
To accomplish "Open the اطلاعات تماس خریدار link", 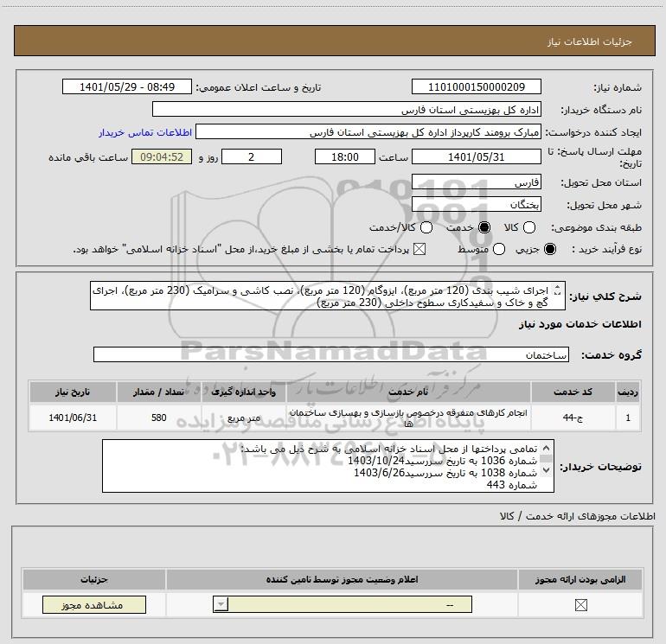I will tap(145, 132).
